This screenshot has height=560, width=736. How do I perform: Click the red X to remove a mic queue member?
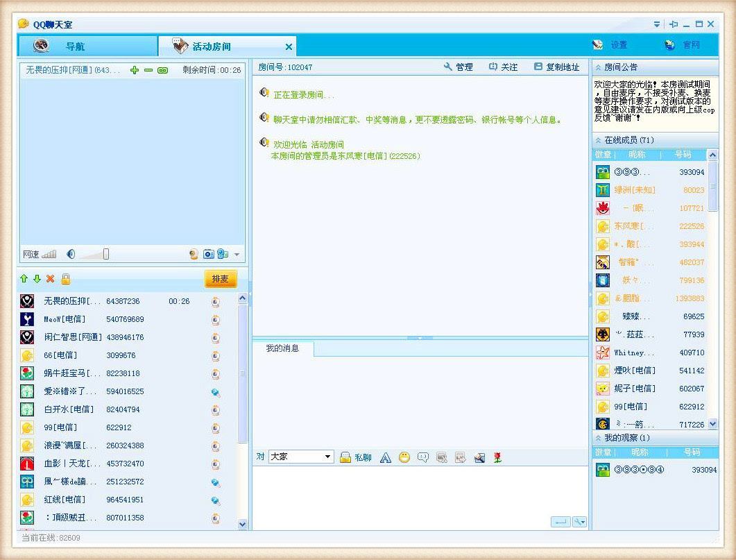(x=50, y=278)
